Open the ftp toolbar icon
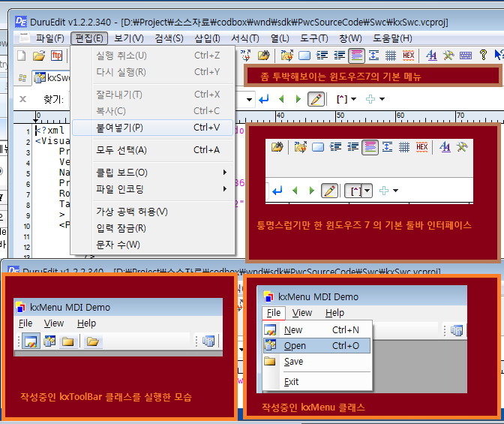This screenshot has width=504, height=424. click(56, 56)
